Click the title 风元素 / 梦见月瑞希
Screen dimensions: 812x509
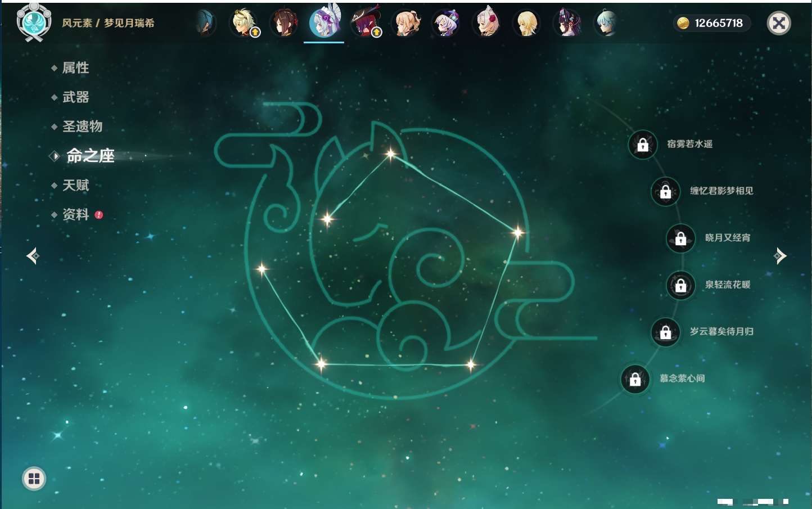click(109, 23)
